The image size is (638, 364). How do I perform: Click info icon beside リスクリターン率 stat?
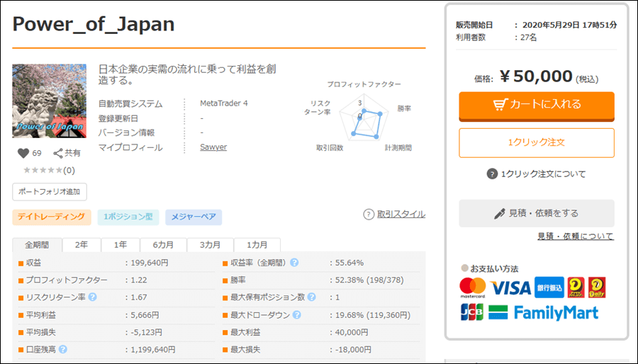pos(93,297)
